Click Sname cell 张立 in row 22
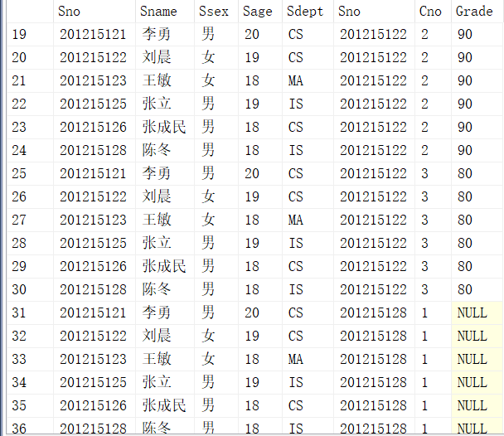 (165, 104)
